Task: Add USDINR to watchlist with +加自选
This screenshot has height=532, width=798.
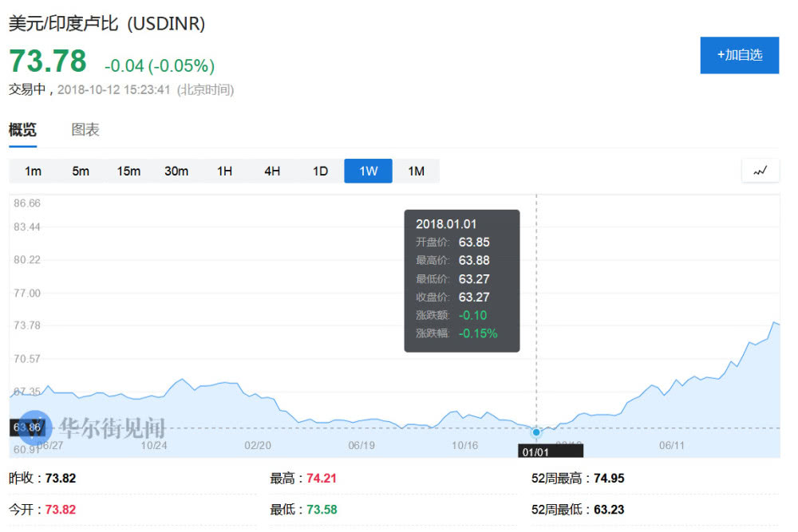Action: click(x=739, y=55)
